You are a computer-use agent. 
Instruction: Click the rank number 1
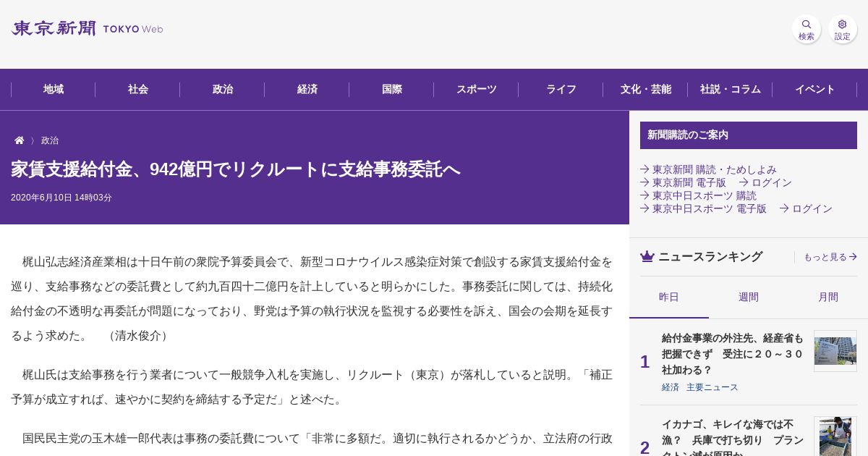pyautogui.click(x=644, y=362)
